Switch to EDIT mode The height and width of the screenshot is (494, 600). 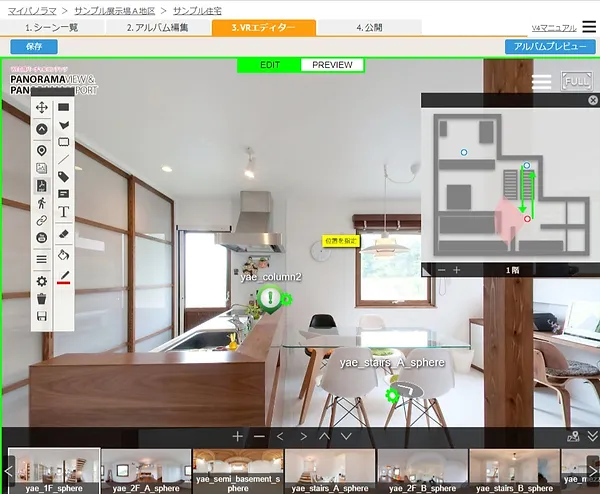tap(269, 65)
